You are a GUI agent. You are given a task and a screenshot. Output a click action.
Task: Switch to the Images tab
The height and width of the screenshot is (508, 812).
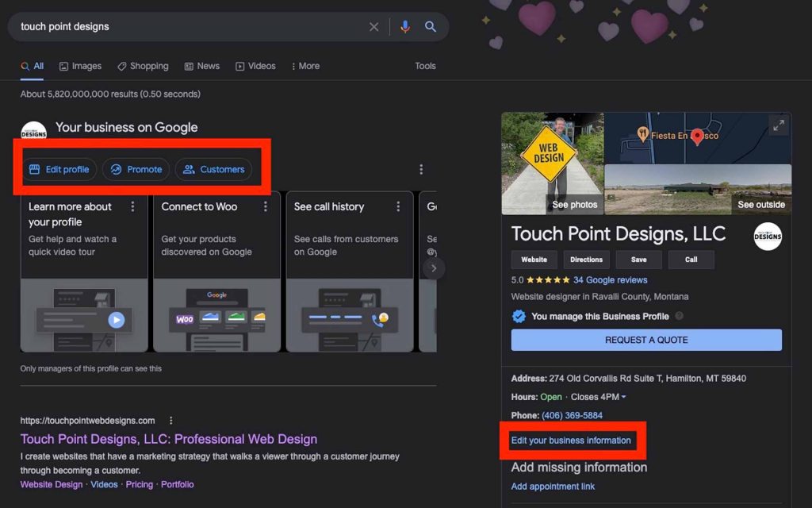(x=80, y=66)
